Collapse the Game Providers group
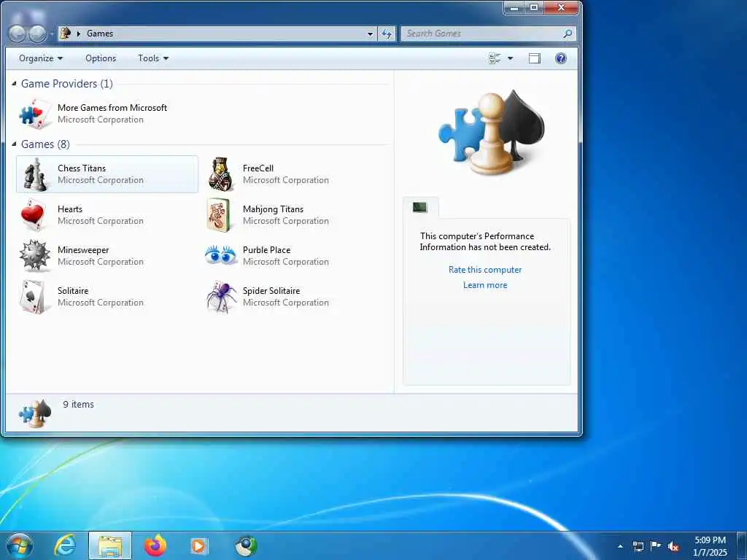 coord(14,84)
